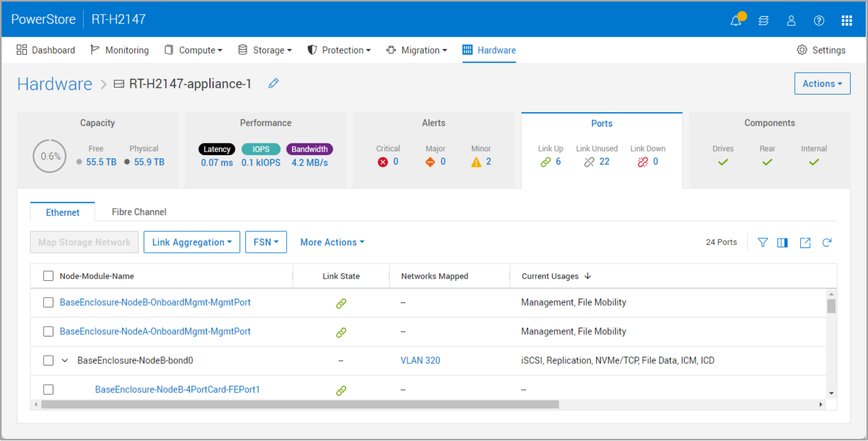Open the More Actions dropdown

[332, 242]
